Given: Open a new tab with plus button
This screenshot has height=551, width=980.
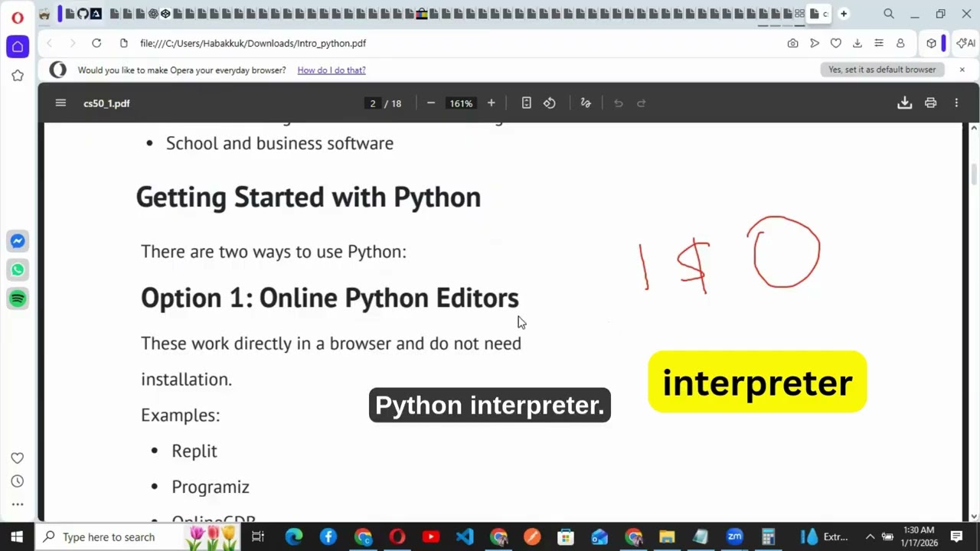Looking at the screenshot, I should click(x=844, y=14).
